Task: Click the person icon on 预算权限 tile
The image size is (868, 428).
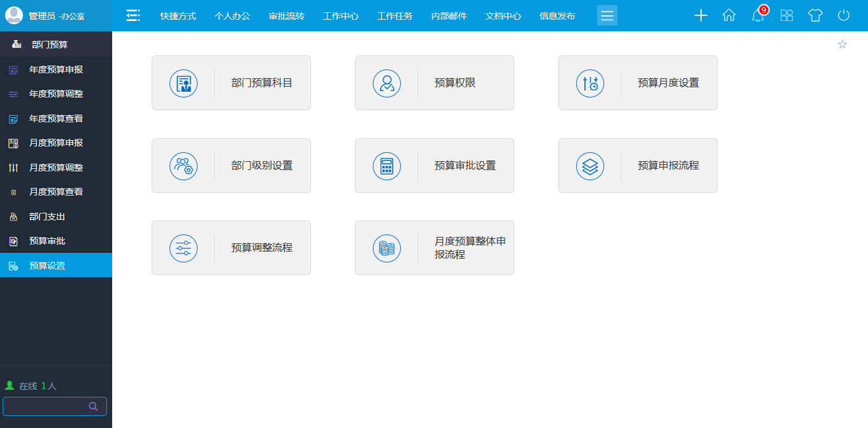Action: pyautogui.click(x=386, y=83)
